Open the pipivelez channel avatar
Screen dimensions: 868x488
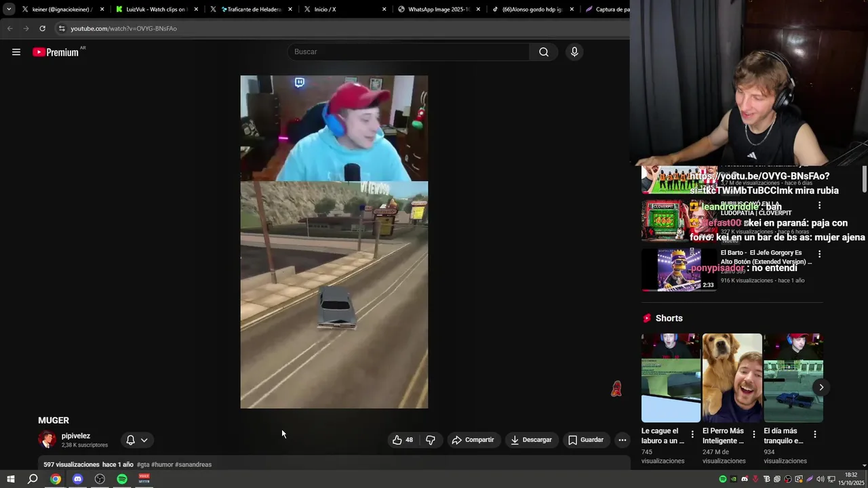pos(47,440)
